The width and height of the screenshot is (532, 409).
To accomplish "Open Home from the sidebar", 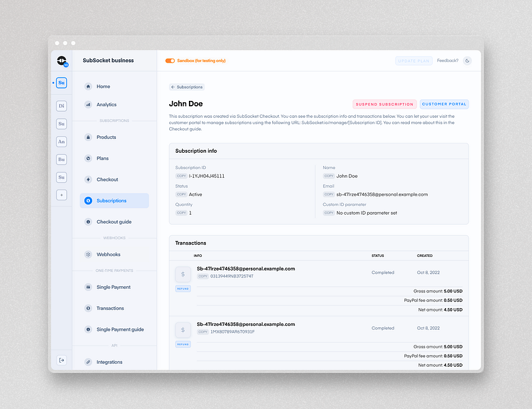I will coord(115,87).
